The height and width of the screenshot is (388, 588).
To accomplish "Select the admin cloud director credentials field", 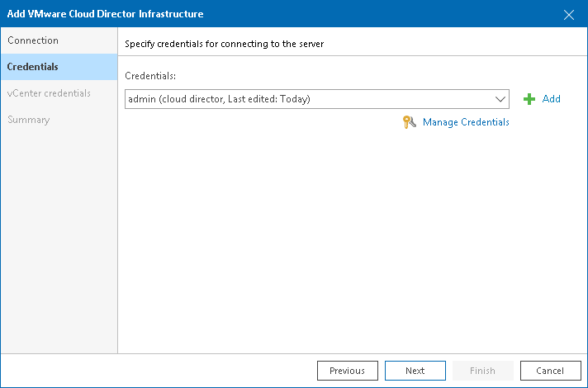I will tap(310, 99).
